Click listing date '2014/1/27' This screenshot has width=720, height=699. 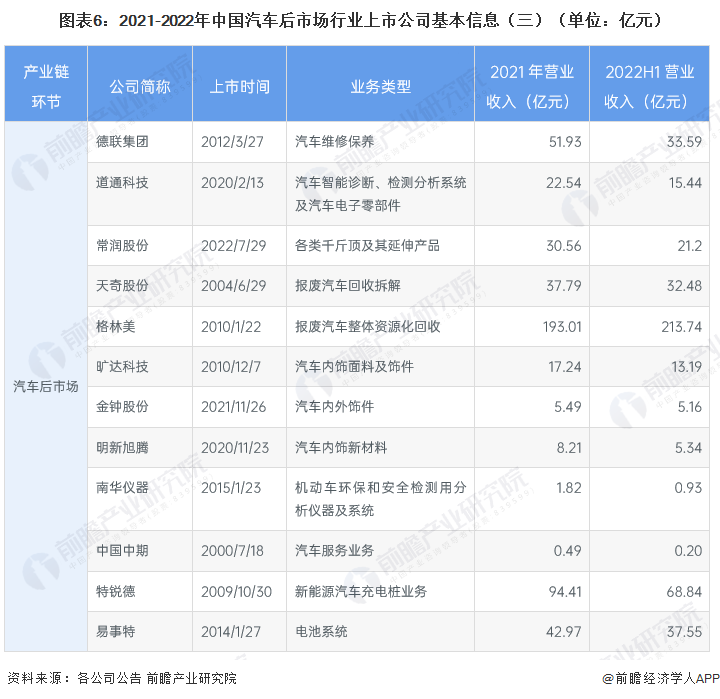click(x=231, y=631)
